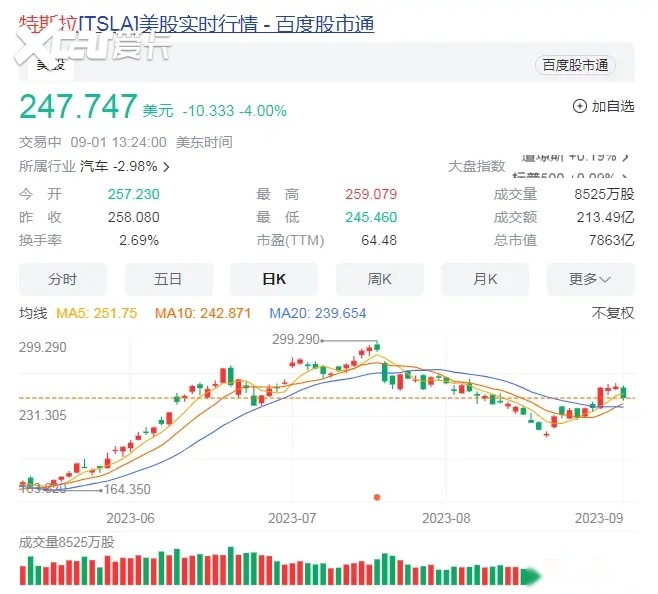Open the Tesla TSLA stock quote title link
The height and width of the screenshot is (594, 658).
197,24
